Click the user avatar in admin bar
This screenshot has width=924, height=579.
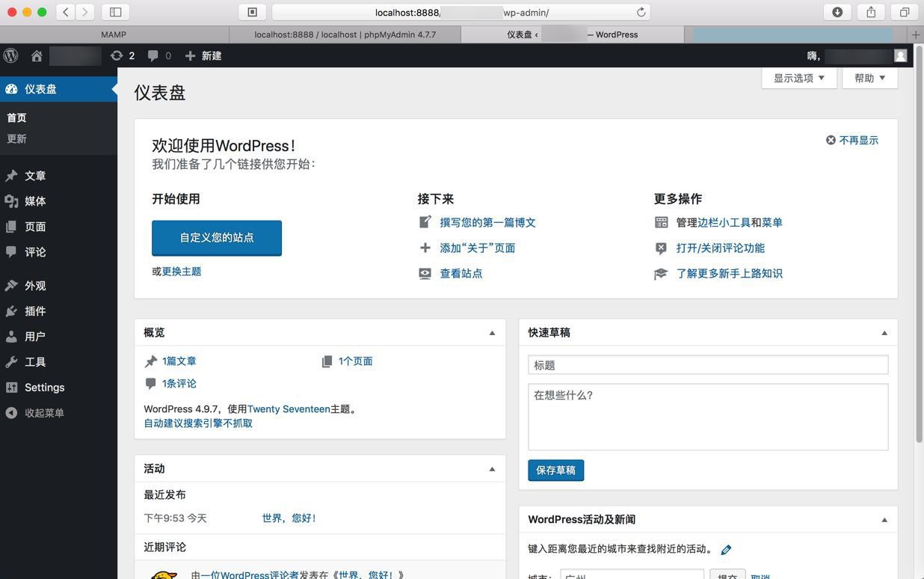[x=900, y=55]
